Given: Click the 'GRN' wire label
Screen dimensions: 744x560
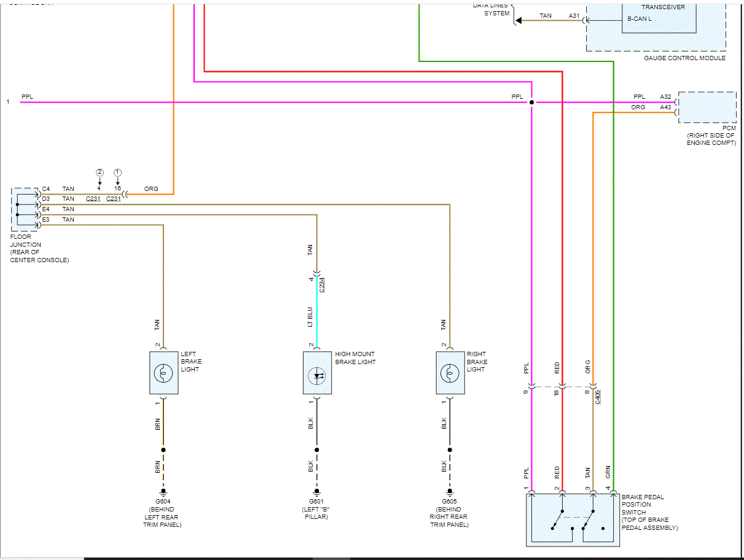Looking at the screenshot, I should coord(608,473).
